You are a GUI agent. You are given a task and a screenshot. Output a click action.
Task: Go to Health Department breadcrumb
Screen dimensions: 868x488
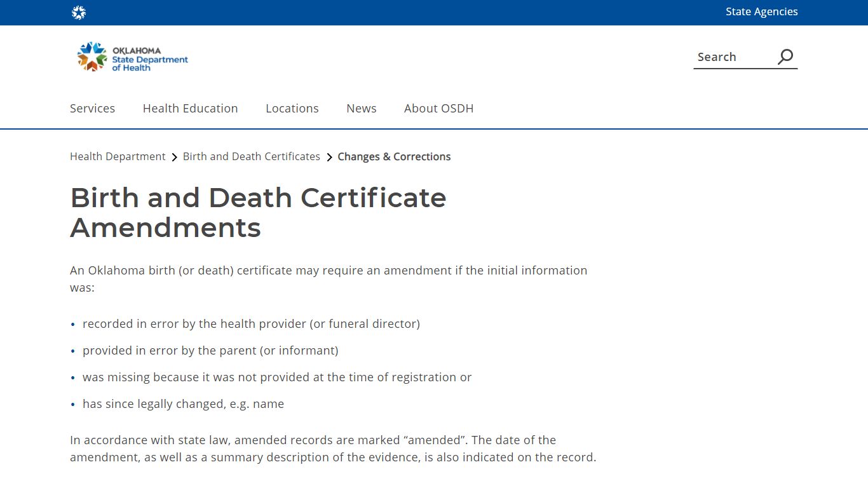coord(118,156)
